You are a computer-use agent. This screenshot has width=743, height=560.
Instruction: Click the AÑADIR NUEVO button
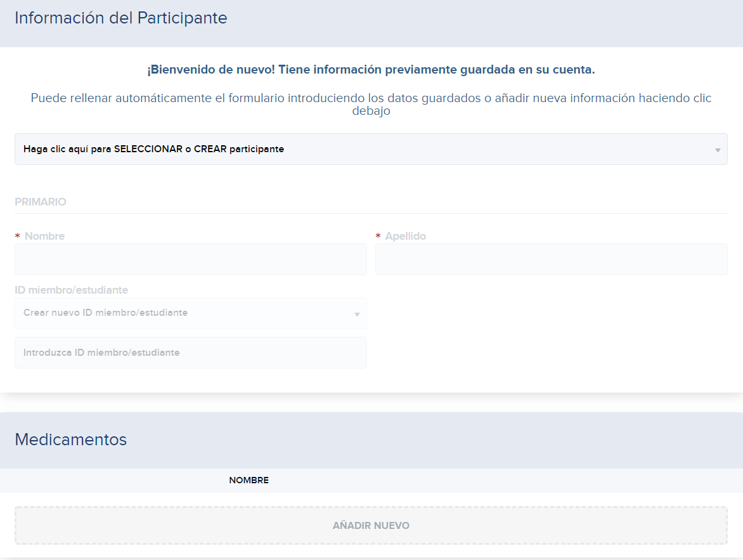371,525
